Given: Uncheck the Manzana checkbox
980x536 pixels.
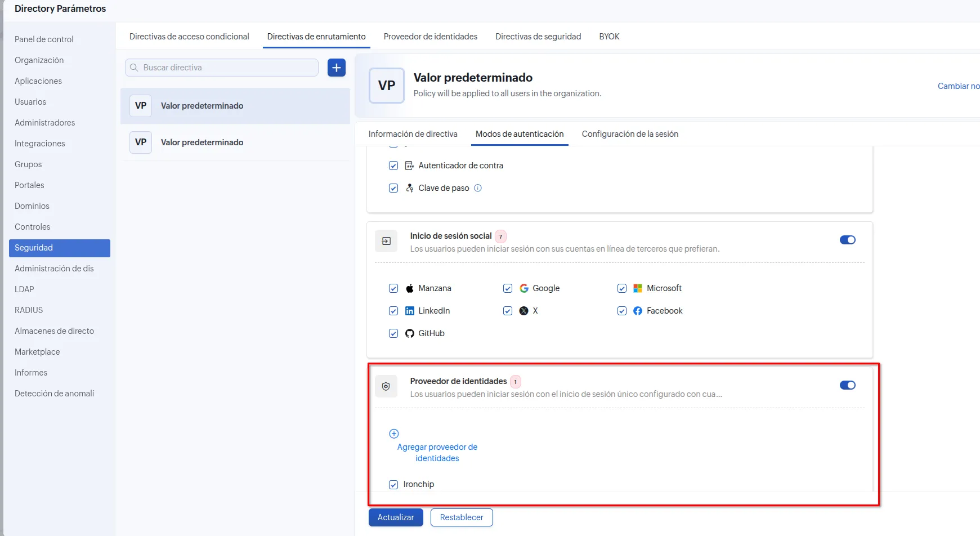Looking at the screenshot, I should coord(393,288).
